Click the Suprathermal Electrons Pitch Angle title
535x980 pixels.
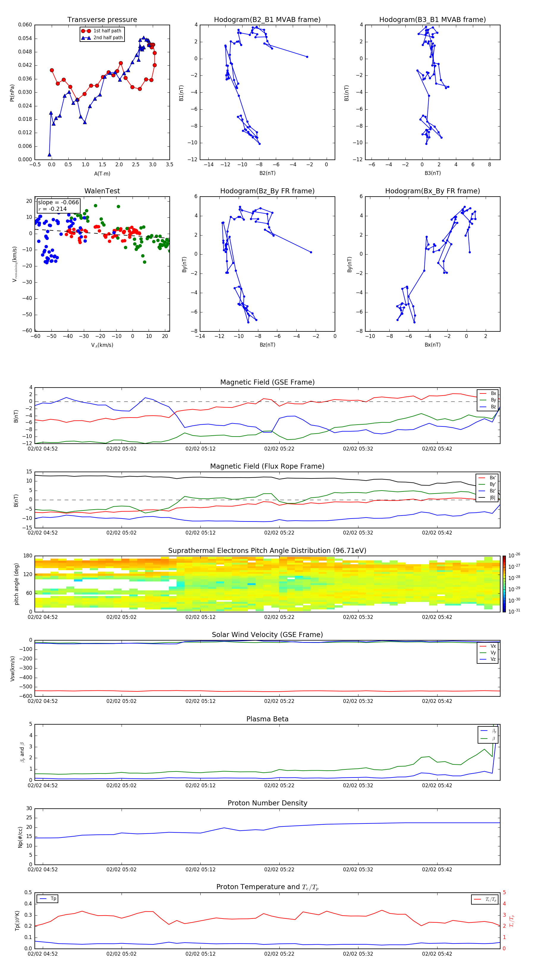267,551
